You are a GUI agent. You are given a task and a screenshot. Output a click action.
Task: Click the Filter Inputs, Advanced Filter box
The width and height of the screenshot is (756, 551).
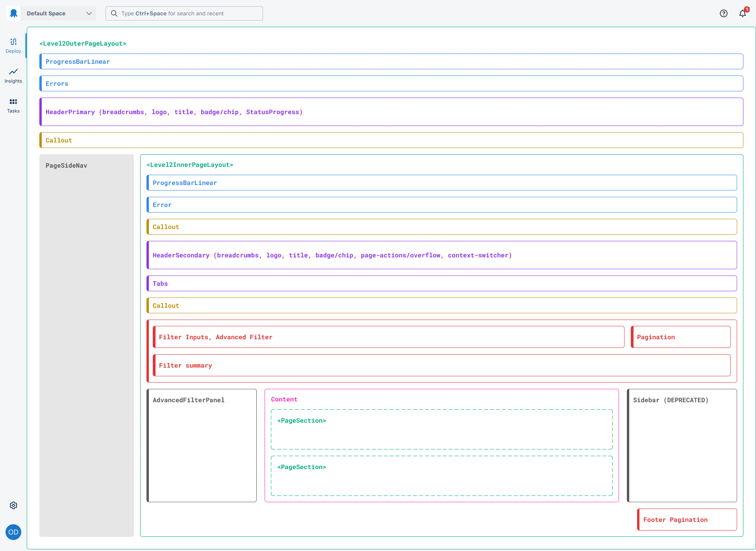tap(389, 337)
